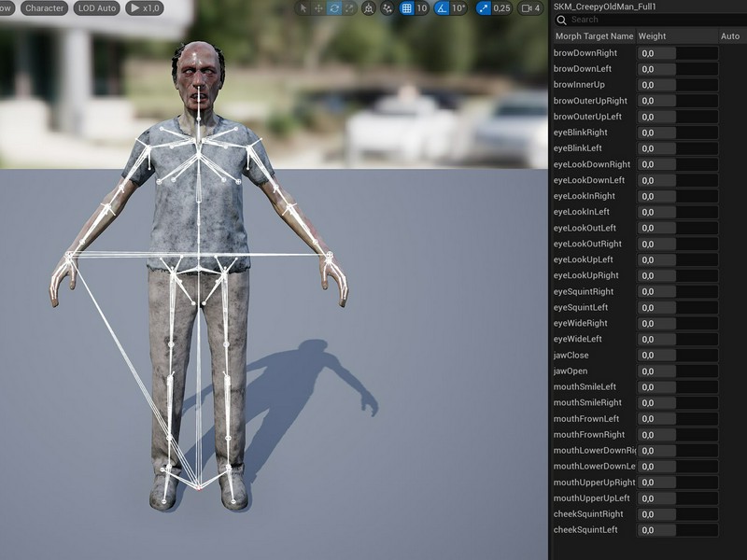Click the search magnifier icon
The height and width of the screenshot is (560, 747).
(562, 20)
